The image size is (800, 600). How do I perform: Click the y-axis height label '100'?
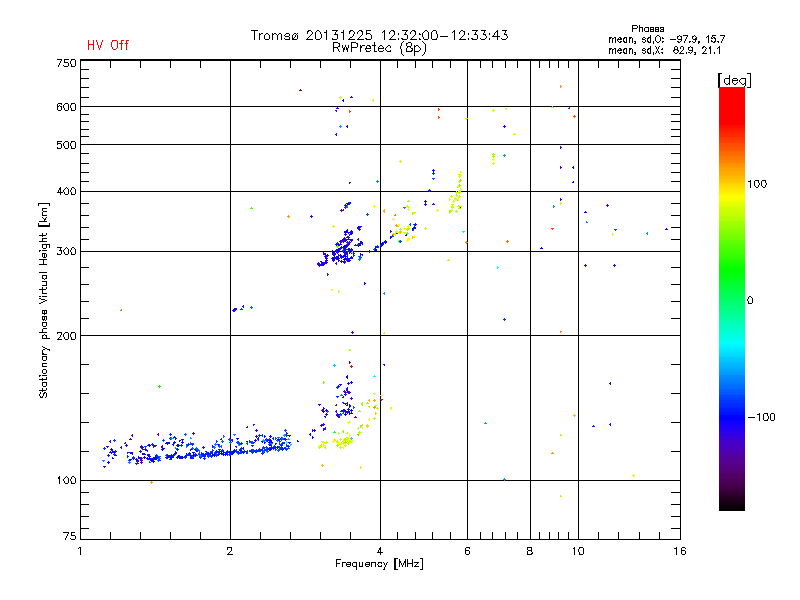[x=66, y=480]
